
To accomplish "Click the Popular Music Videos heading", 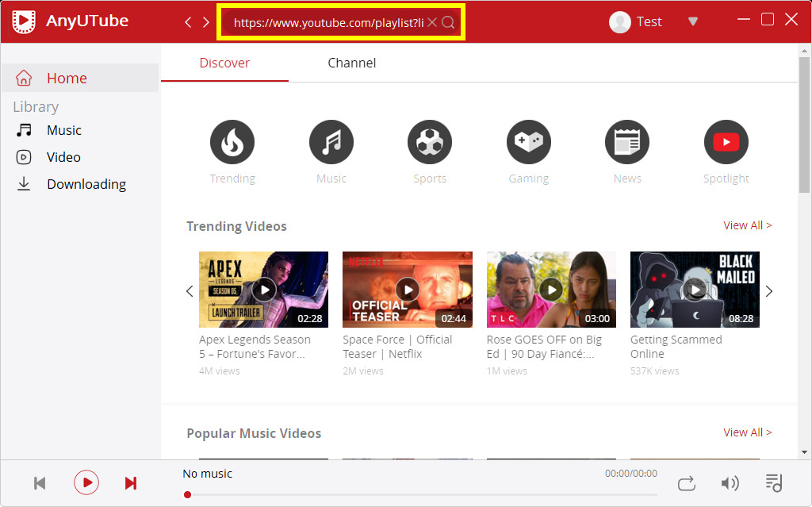I will pyautogui.click(x=254, y=433).
